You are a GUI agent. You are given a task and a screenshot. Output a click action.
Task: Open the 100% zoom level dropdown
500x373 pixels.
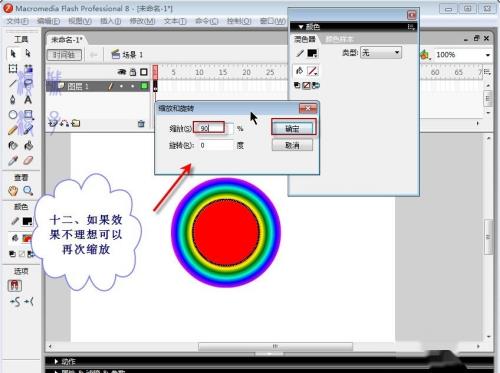[463, 55]
